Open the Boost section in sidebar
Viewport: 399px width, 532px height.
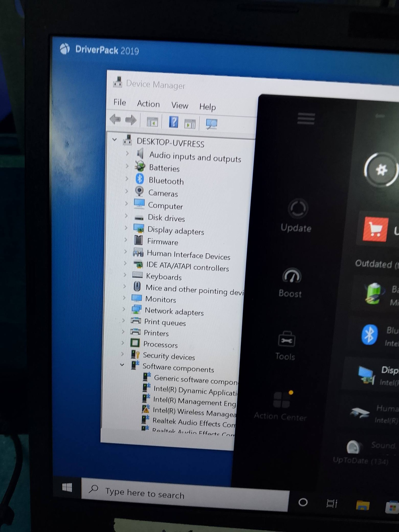tap(291, 283)
